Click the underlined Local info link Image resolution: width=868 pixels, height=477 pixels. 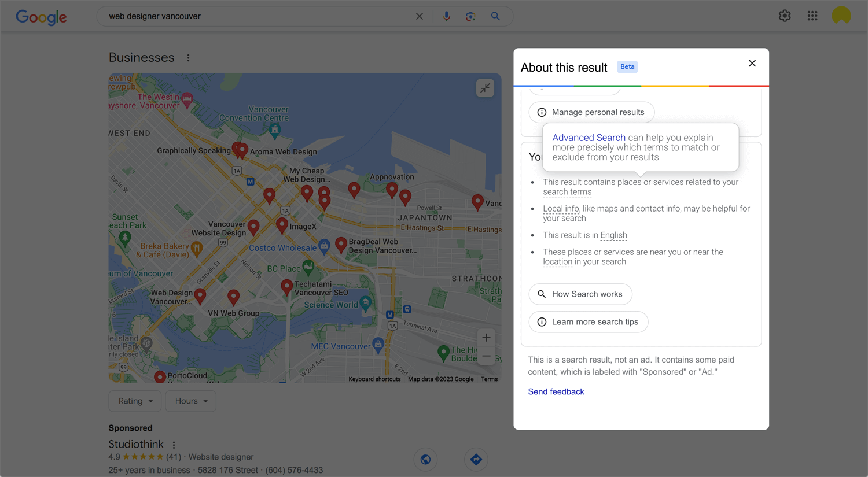pos(561,209)
